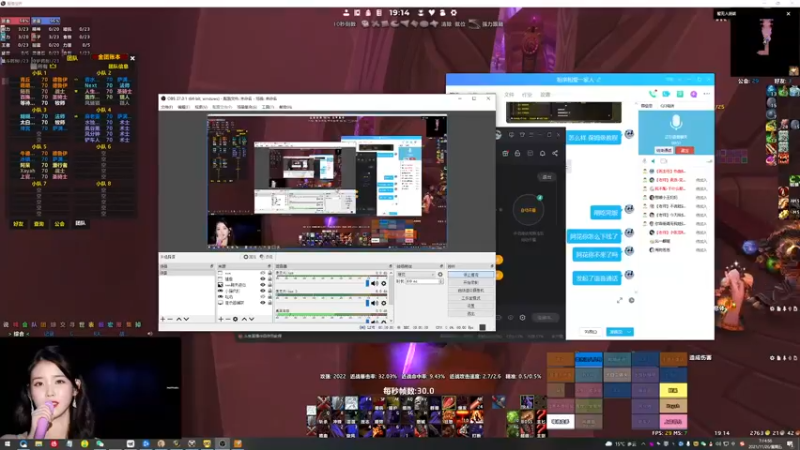Viewport: 800px width, 450px height.
Task: Open OBS 帮助(H) menu
Action: 285,107
